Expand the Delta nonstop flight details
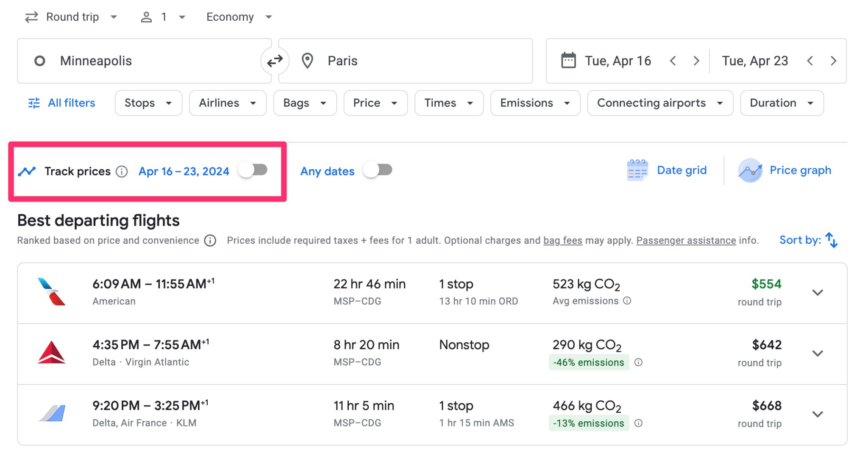 click(x=818, y=353)
